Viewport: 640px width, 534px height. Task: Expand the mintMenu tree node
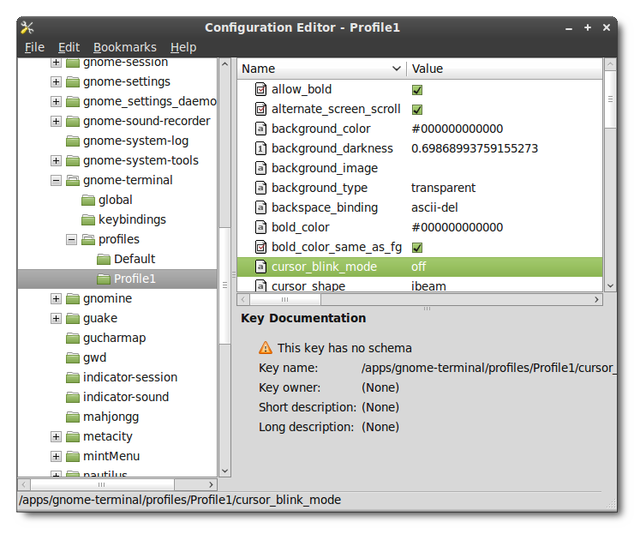56,456
